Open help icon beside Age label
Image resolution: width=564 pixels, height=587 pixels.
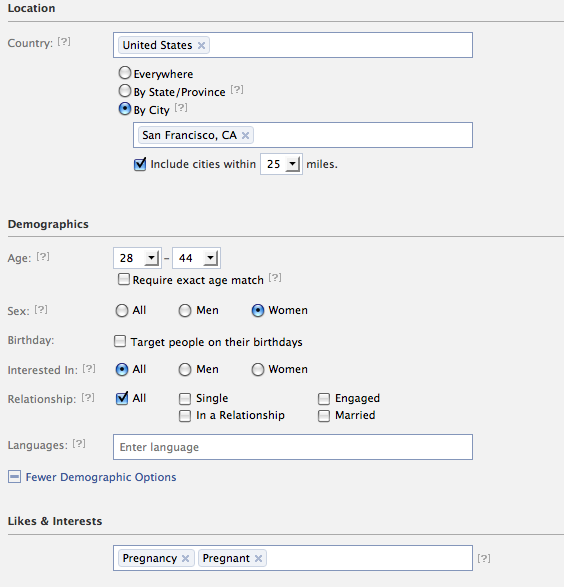(x=43, y=256)
